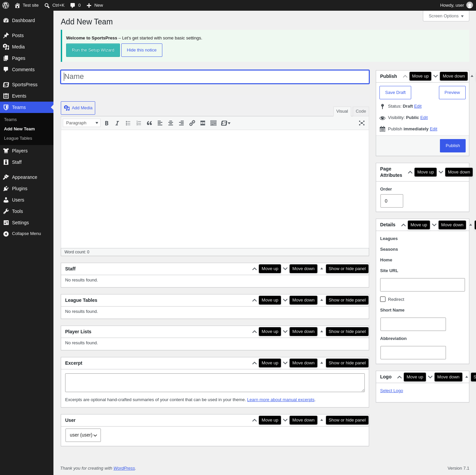Screen dimensions: 476x475
Task: Insert bulleted list in editor
Action: click(128, 123)
